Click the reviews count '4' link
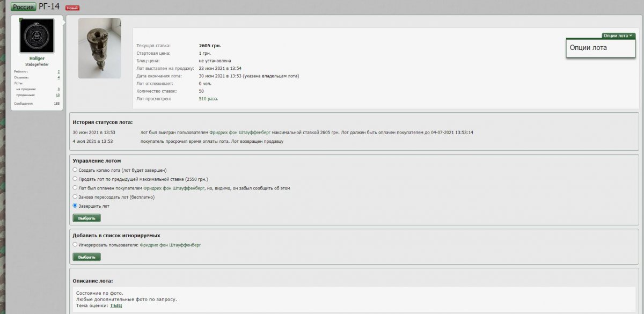 [58, 77]
